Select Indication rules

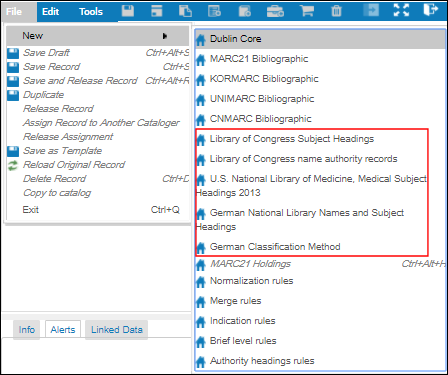pyautogui.click(x=320, y=321)
